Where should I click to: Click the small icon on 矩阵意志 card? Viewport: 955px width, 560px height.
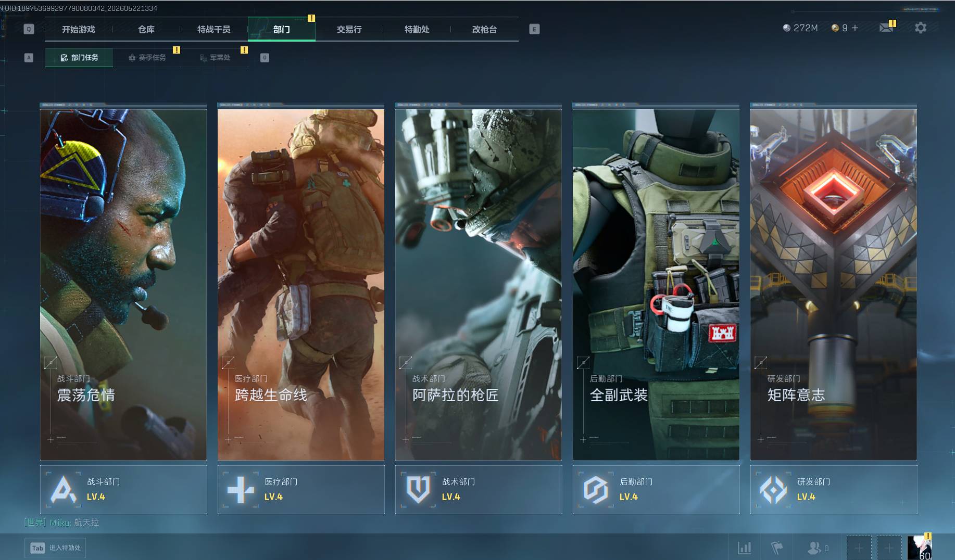761,362
